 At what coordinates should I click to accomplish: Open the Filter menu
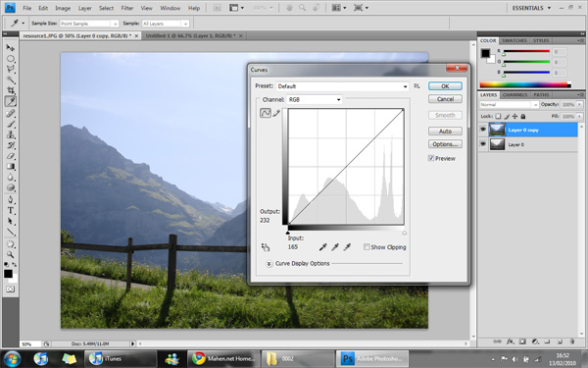pyautogui.click(x=127, y=8)
